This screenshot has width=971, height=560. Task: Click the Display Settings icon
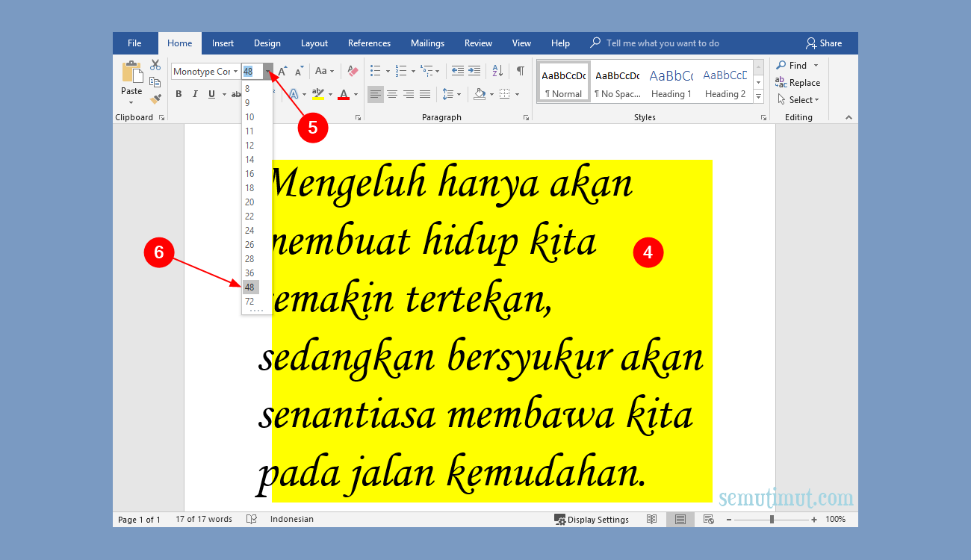pos(559,519)
